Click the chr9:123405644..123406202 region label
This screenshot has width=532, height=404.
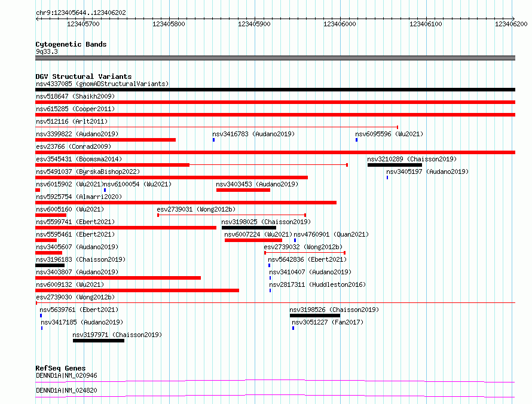(81, 13)
